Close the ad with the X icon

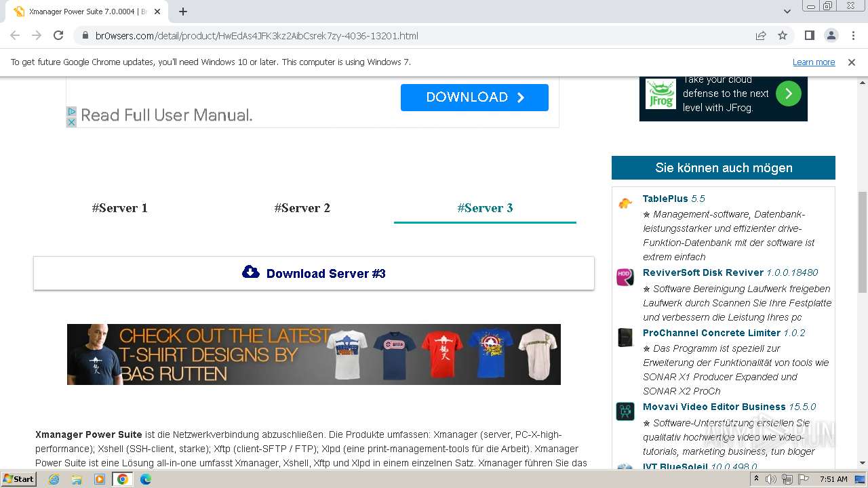71,122
